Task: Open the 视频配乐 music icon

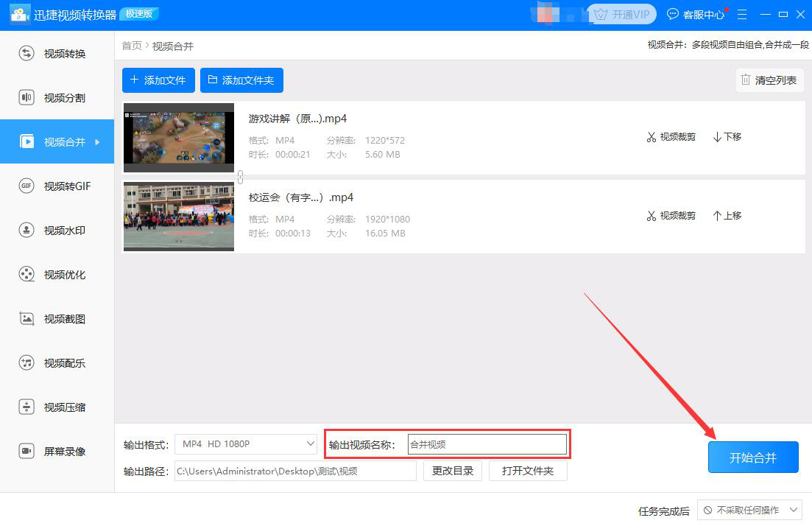Action: click(27, 362)
